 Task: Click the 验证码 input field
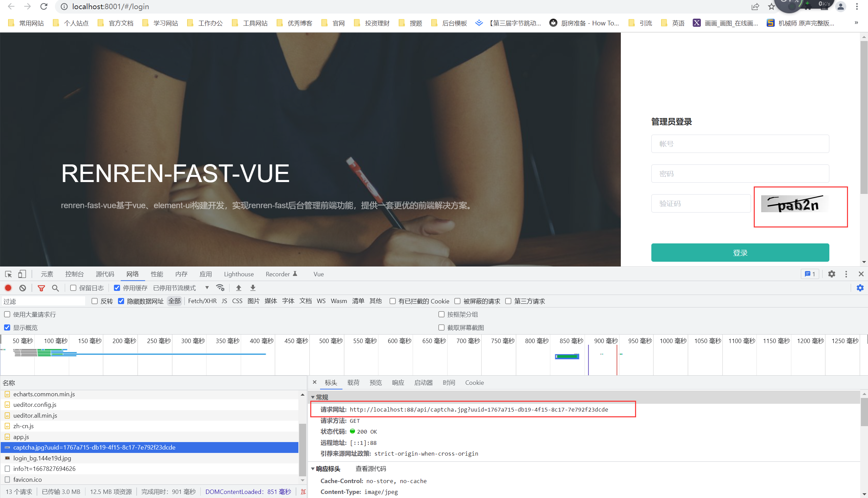701,203
